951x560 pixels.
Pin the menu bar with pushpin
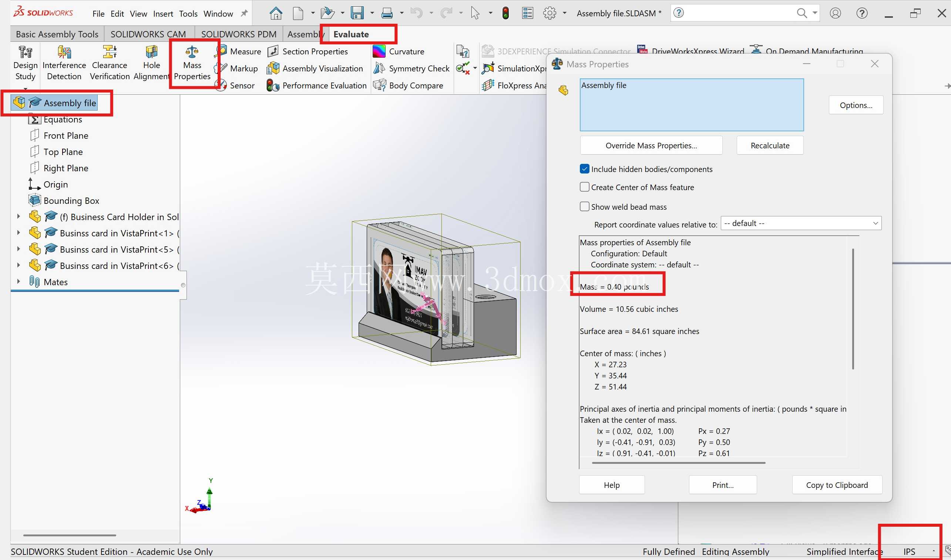click(244, 14)
